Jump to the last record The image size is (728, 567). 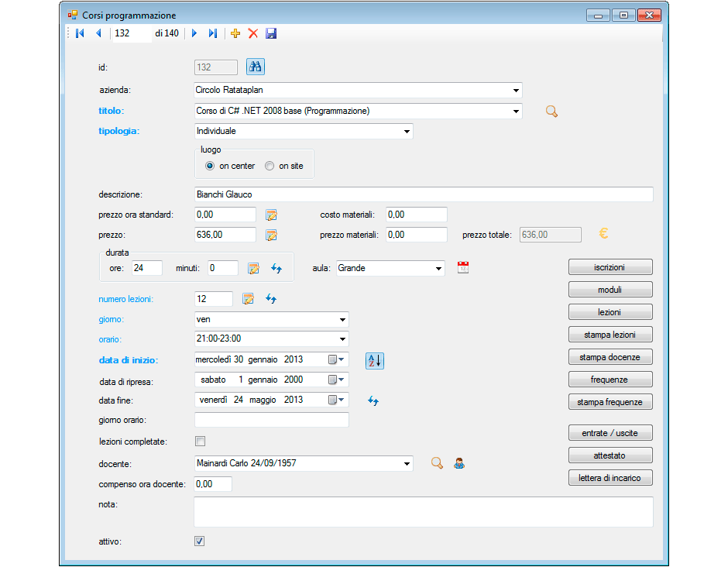[213, 33]
